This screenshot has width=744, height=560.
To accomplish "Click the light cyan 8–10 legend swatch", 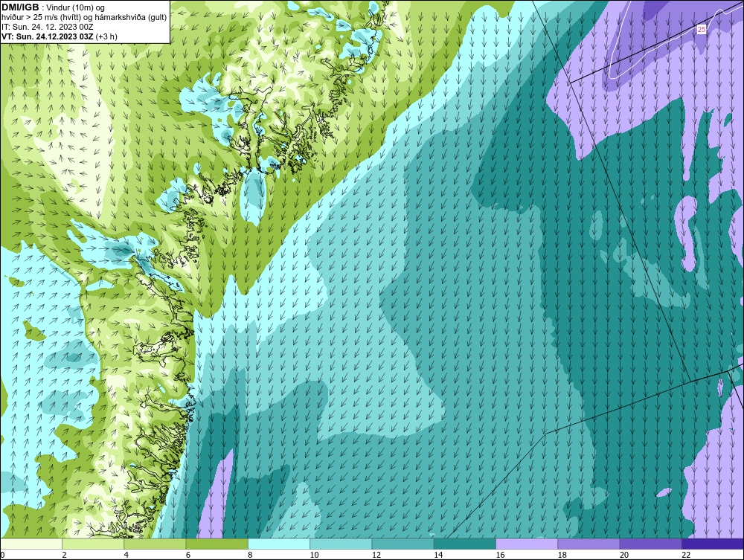I will [x=279, y=544].
